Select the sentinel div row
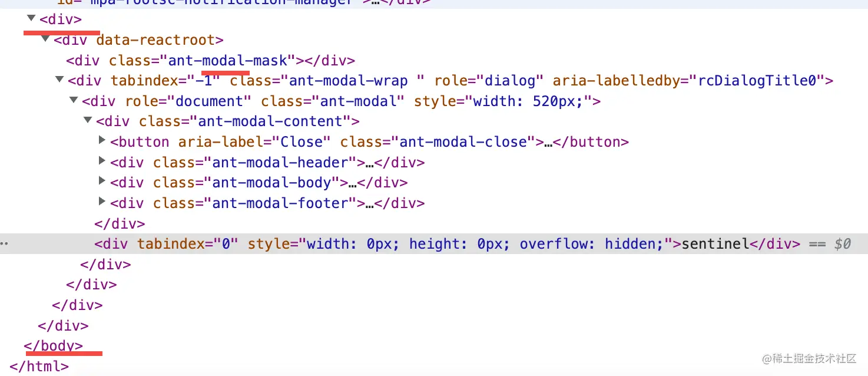 point(434,243)
